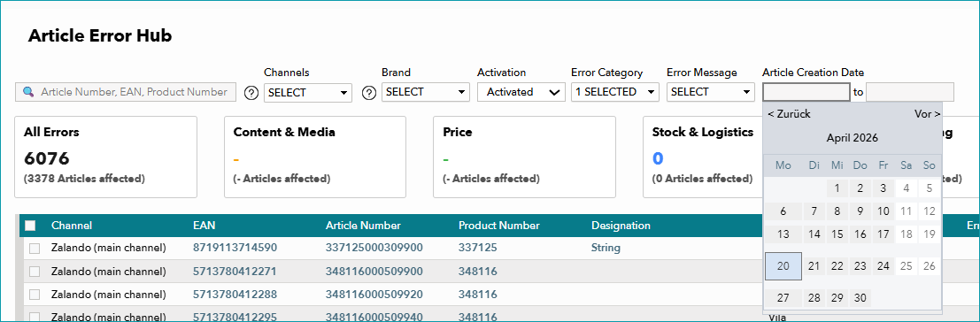Pick April 29 in the calendar
Viewport: 980px width, 322px height.
(x=837, y=297)
